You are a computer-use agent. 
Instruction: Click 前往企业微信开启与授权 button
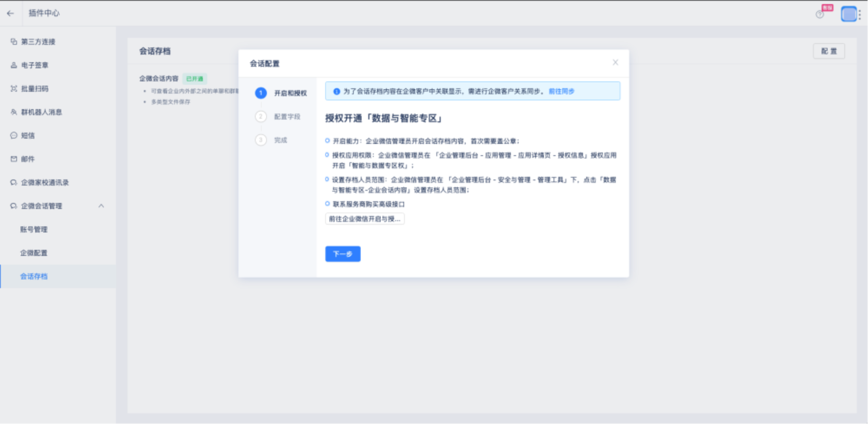pos(364,219)
